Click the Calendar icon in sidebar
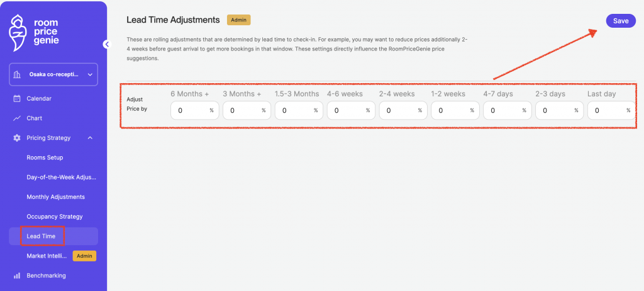The height and width of the screenshot is (291, 644). pyautogui.click(x=17, y=98)
